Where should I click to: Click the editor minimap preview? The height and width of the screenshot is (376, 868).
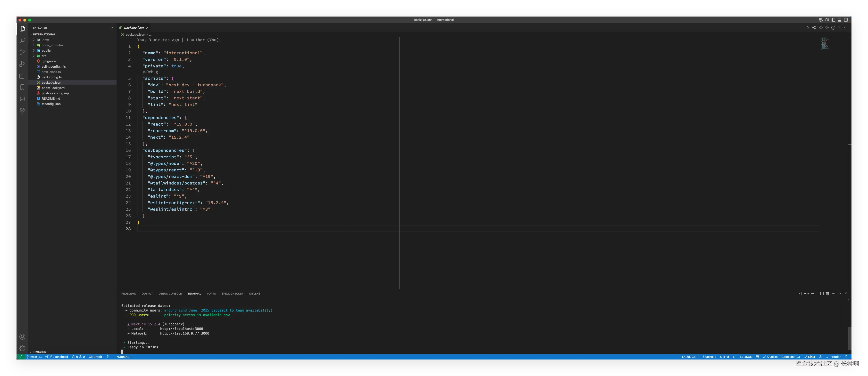pos(825,43)
